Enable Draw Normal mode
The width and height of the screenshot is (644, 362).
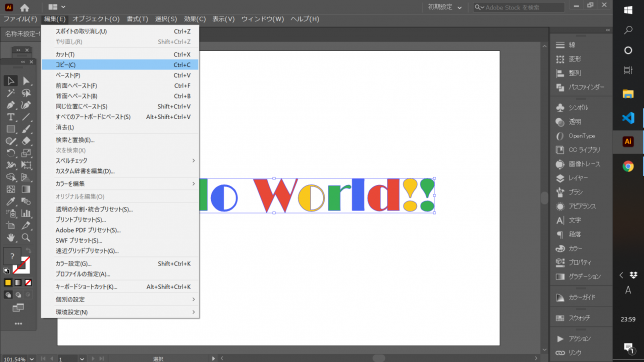[x=8, y=295]
